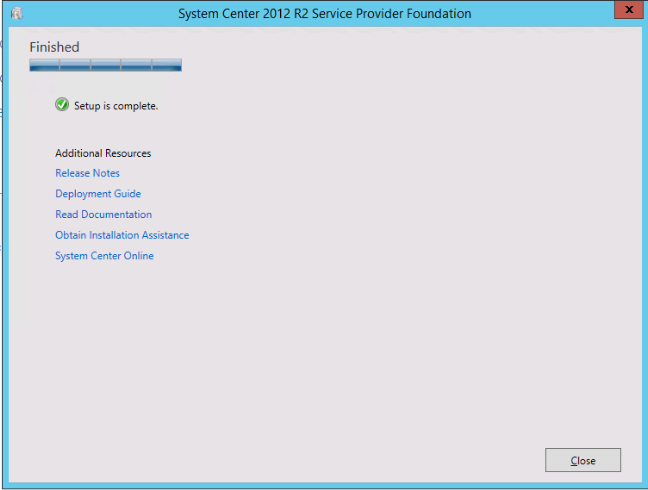Open the Release Notes link

coord(87,174)
